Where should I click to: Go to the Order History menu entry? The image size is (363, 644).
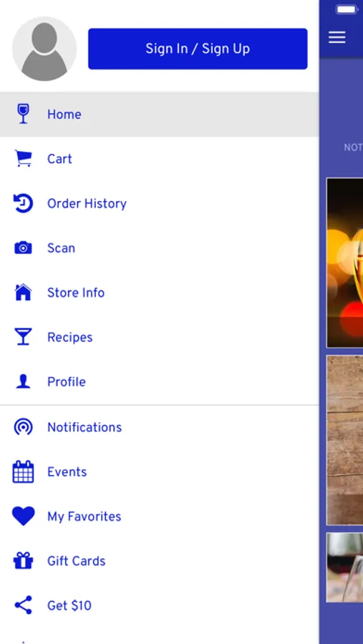[160, 203]
